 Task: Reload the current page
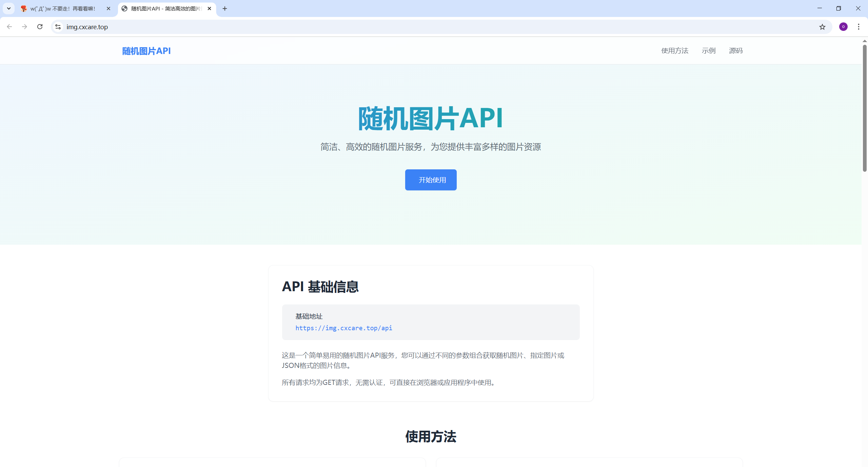40,27
